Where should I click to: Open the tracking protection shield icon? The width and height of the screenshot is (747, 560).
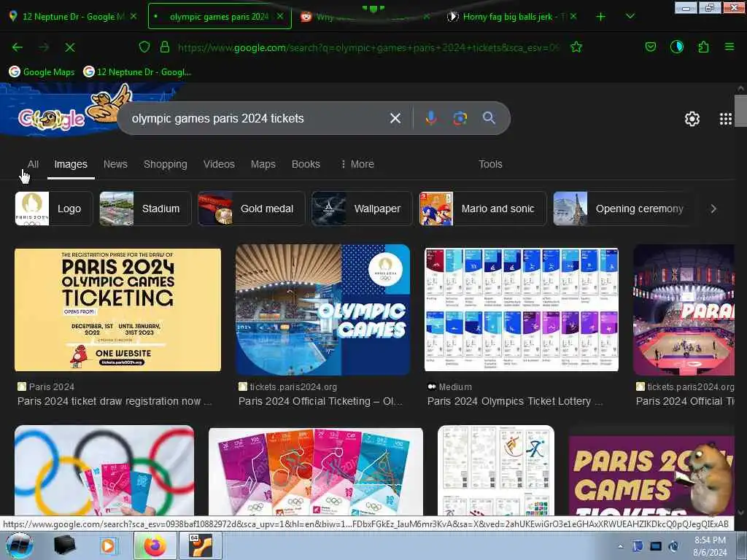(x=144, y=47)
